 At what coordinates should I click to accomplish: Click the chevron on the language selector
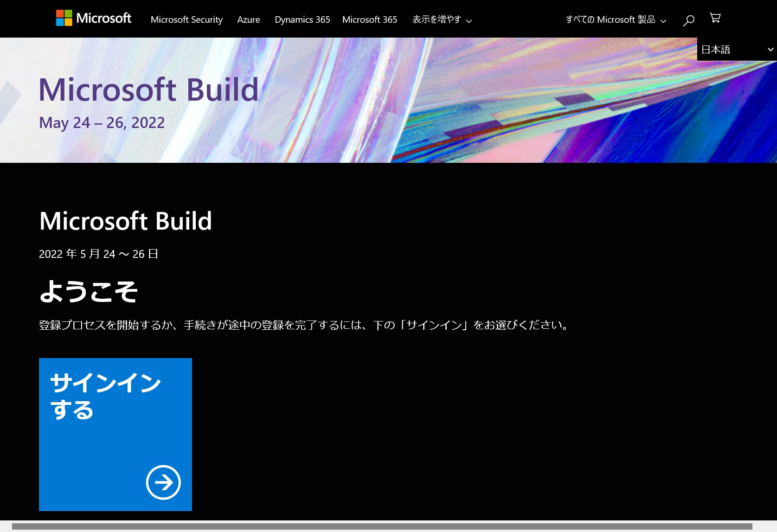pos(771,49)
